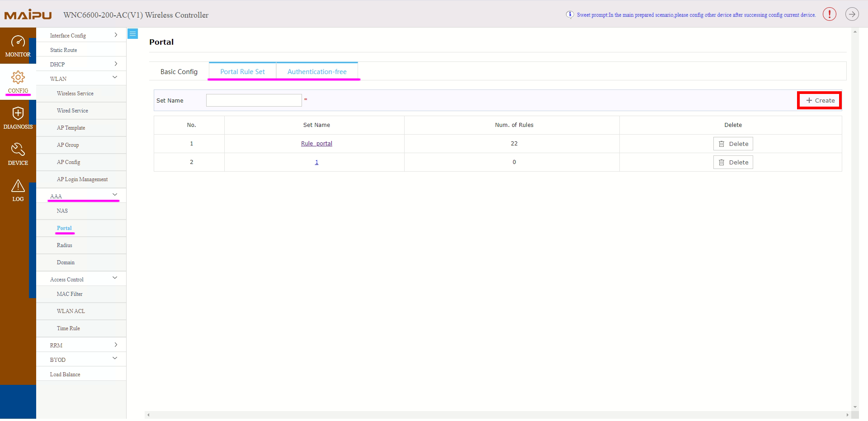Open rule set link named 1
The height and width of the screenshot is (421, 868).
(x=316, y=162)
